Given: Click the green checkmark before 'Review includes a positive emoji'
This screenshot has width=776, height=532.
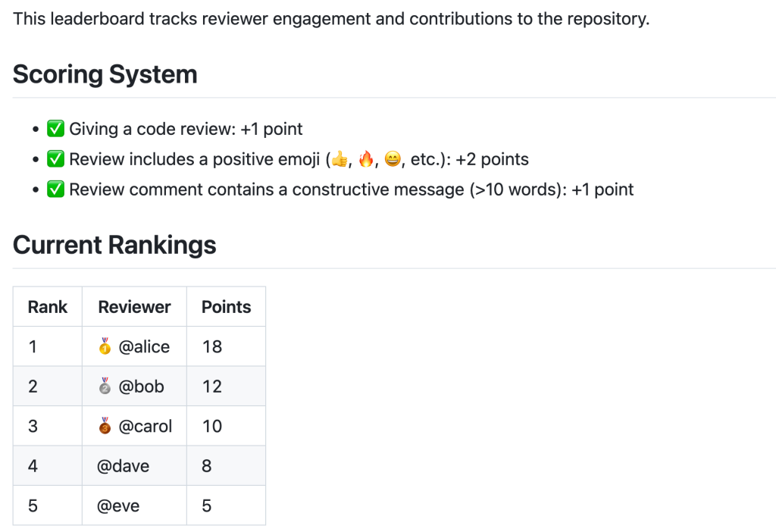Looking at the screenshot, I should click(55, 159).
